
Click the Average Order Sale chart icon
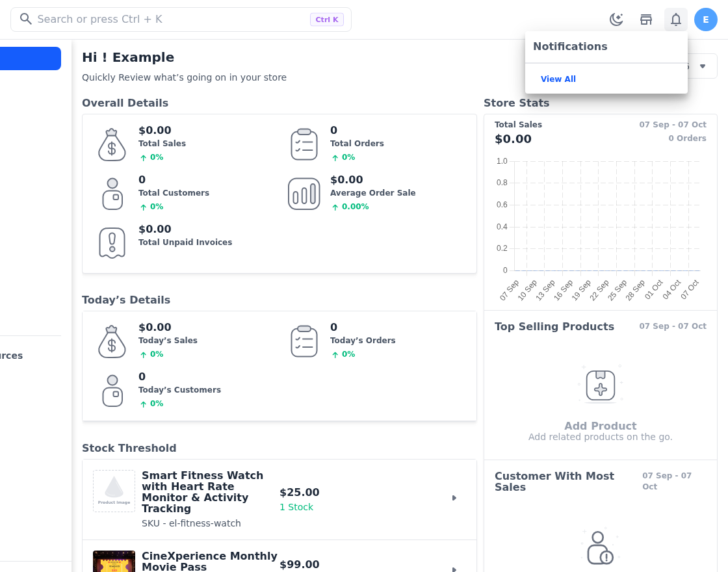coord(304,194)
